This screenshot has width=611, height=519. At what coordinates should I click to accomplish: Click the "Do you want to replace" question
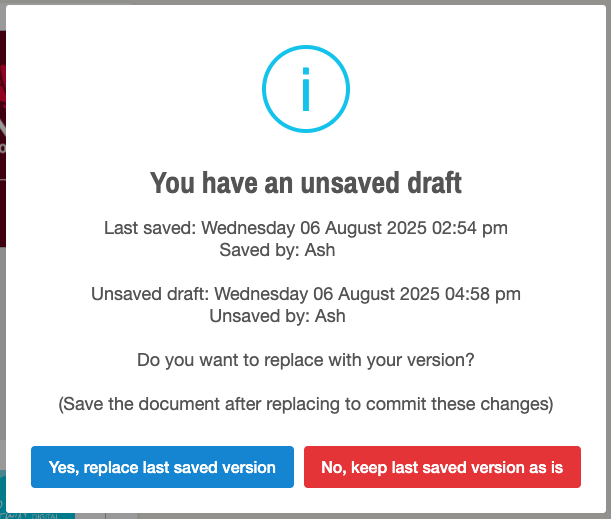pos(306,359)
